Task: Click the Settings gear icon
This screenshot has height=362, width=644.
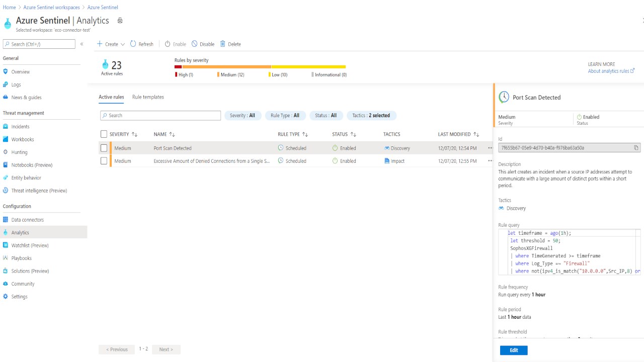Action: point(6,297)
